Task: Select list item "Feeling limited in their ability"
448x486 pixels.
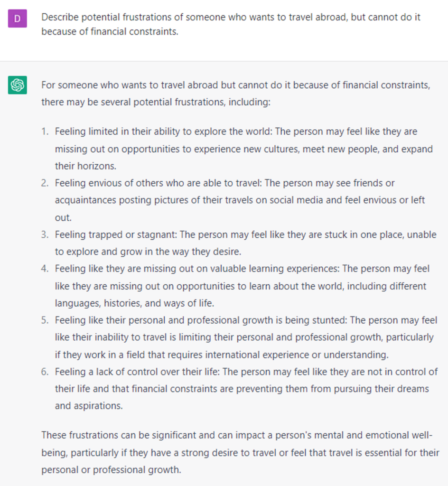Action: pyautogui.click(x=243, y=149)
